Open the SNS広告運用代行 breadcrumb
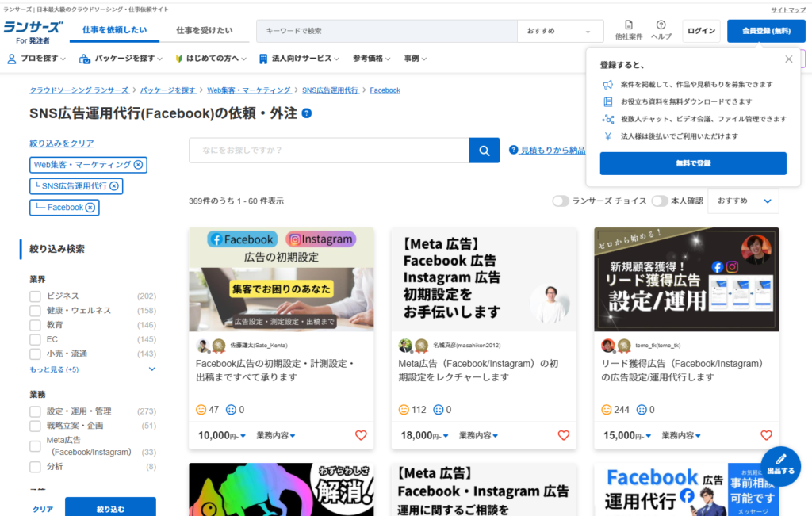812x516 pixels. click(331, 90)
